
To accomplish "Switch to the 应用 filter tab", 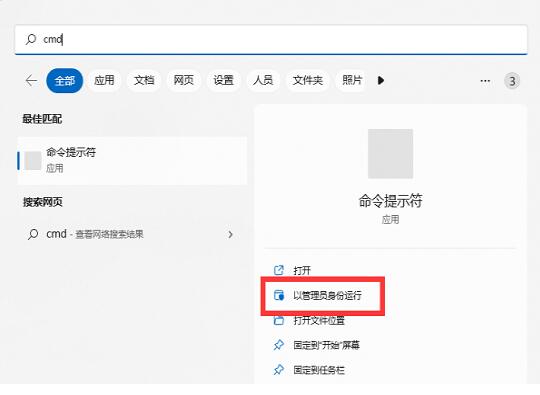I will [104, 81].
